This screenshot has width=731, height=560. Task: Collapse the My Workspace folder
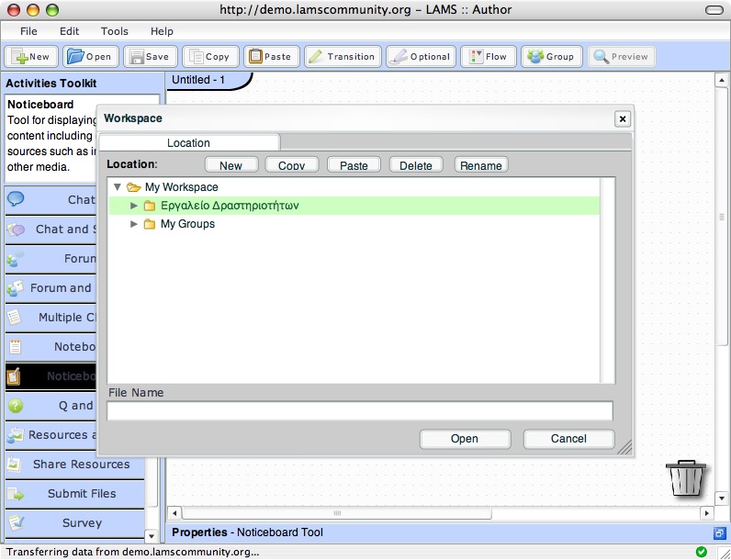118,187
